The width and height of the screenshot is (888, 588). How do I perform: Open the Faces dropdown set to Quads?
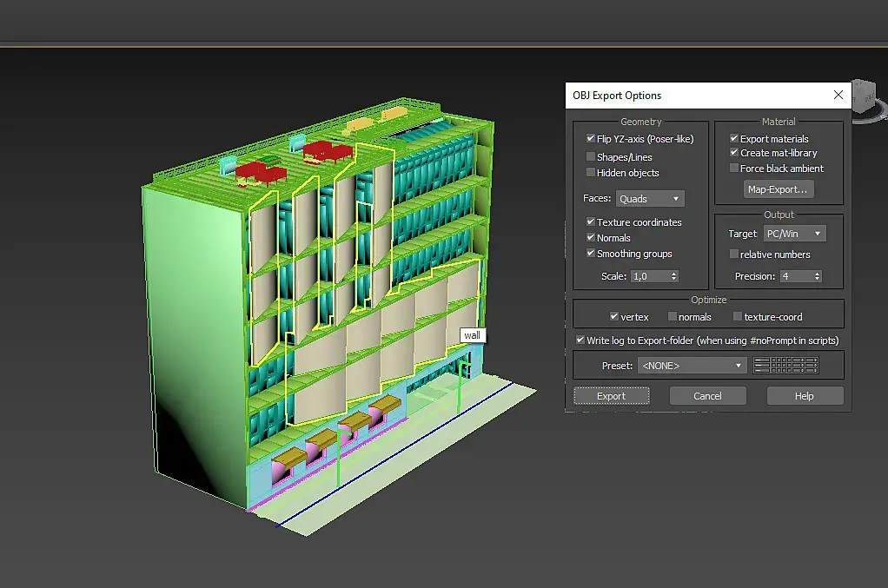coord(650,199)
